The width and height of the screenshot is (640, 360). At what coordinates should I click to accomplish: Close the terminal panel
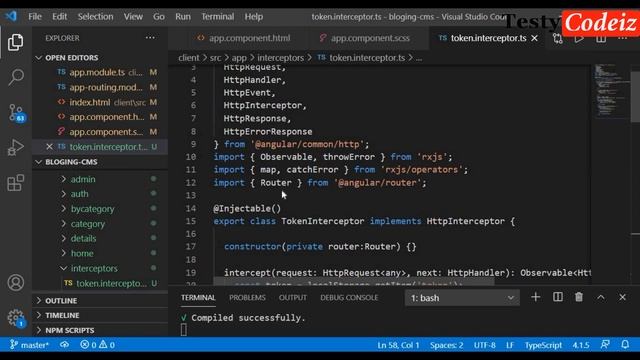622,297
